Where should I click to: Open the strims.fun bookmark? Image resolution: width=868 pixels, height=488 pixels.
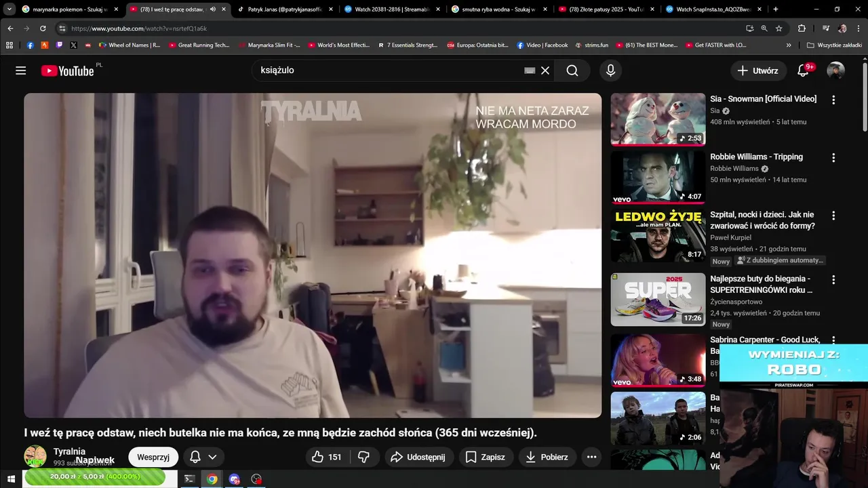591,45
